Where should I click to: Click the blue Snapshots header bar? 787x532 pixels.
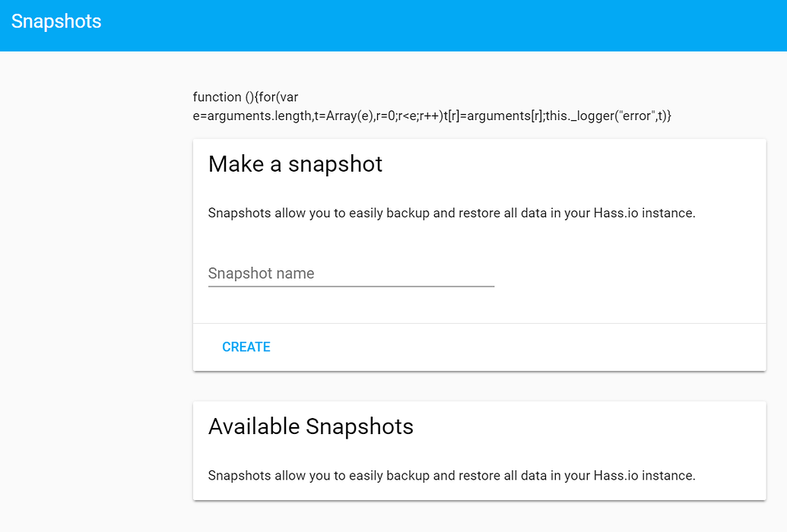click(393, 26)
